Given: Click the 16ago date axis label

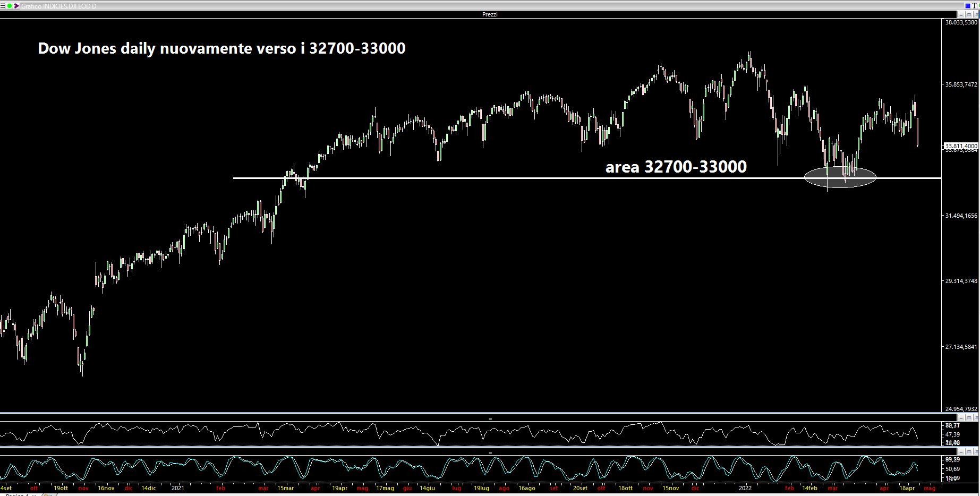Looking at the screenshot, I should [x=527, y=488].
